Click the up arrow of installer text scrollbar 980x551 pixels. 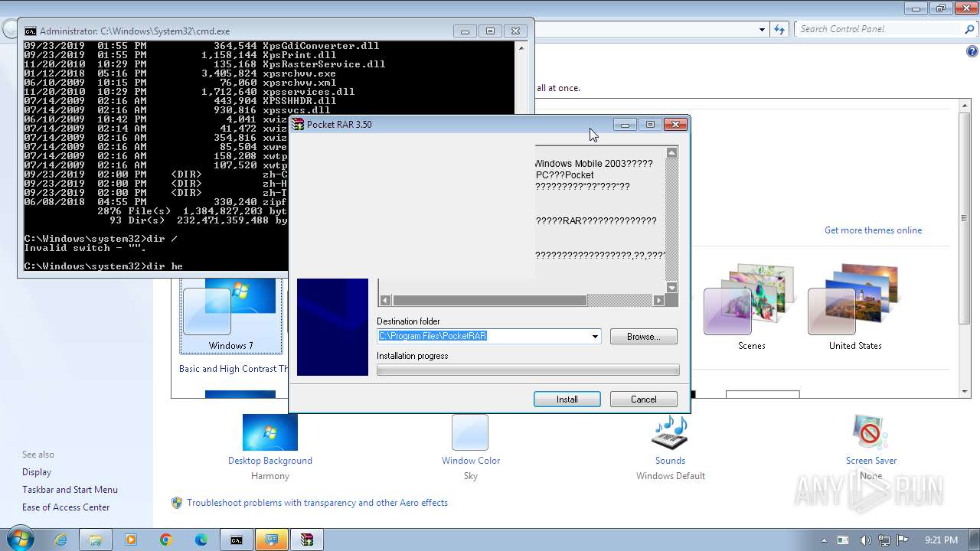coord(671,153)
